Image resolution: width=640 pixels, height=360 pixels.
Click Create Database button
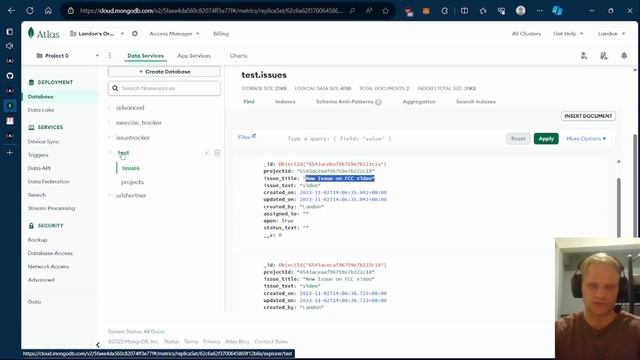click(164, 71)
